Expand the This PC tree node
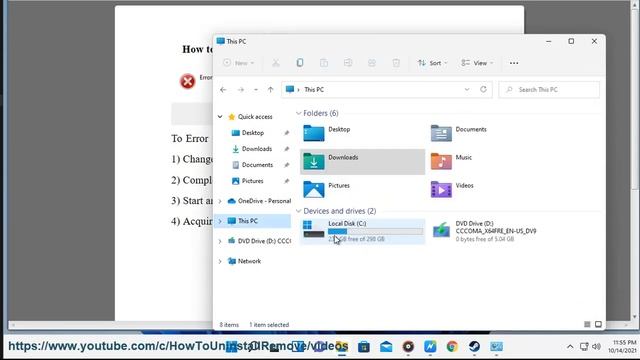This screenshot has width=640, height=360. point(220,221)
